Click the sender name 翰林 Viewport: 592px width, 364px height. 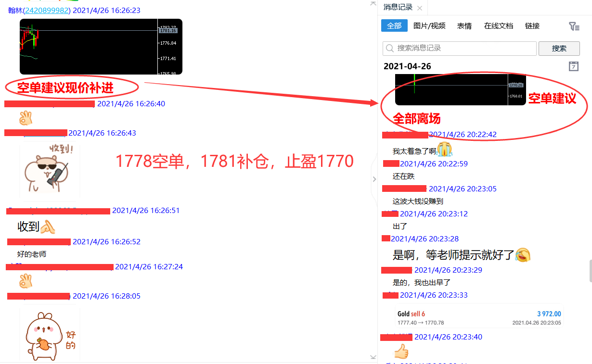[x=15, y=10]
